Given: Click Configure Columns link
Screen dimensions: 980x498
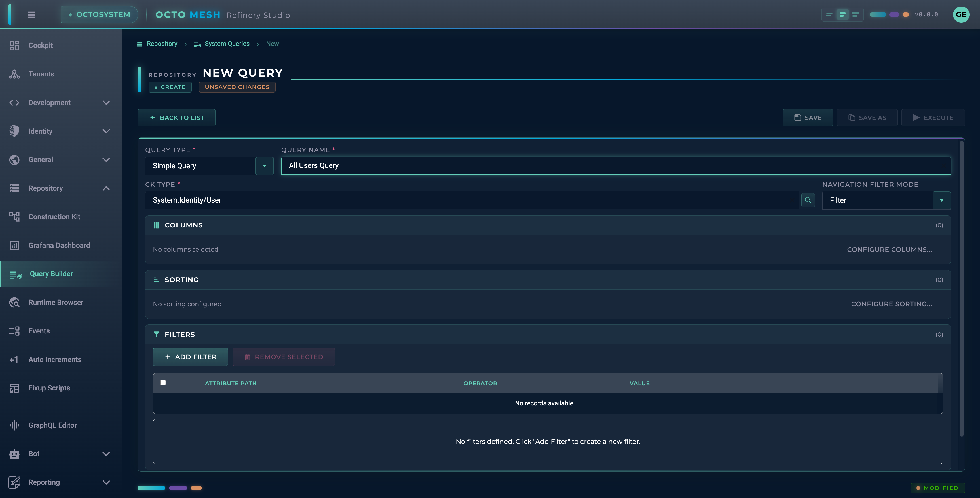Looking at the screenshot, I should click(x=889, y=249).
